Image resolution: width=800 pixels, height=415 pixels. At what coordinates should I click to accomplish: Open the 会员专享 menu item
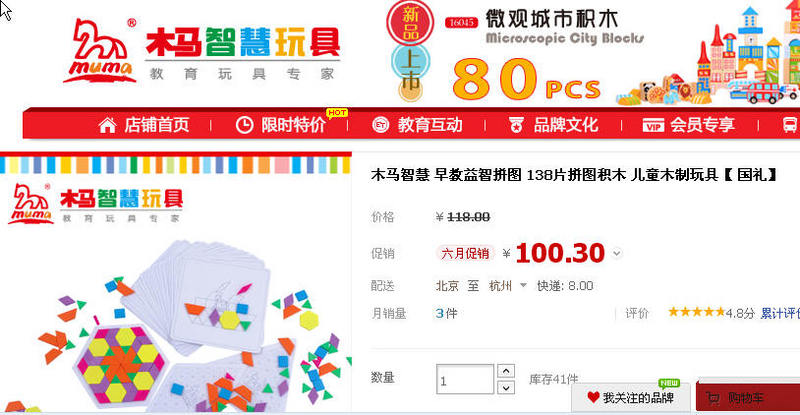pos(703,125)
